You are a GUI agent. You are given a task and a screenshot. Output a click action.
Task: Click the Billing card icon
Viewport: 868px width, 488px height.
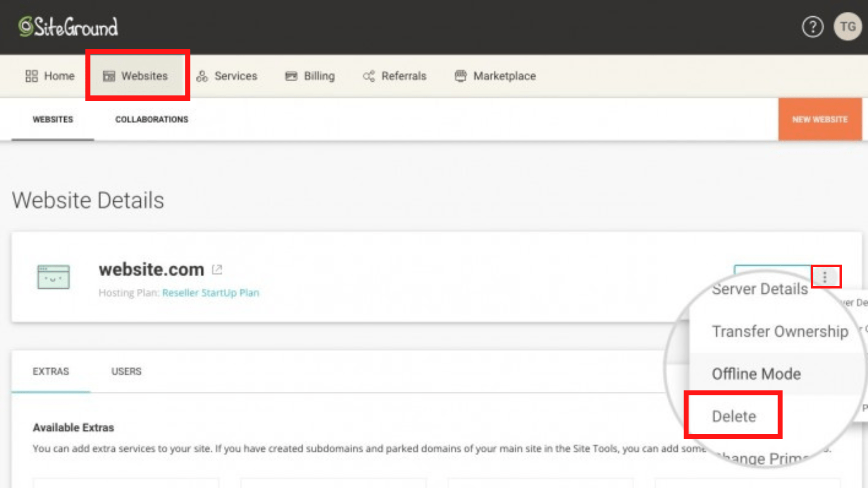tap(291, 76)
